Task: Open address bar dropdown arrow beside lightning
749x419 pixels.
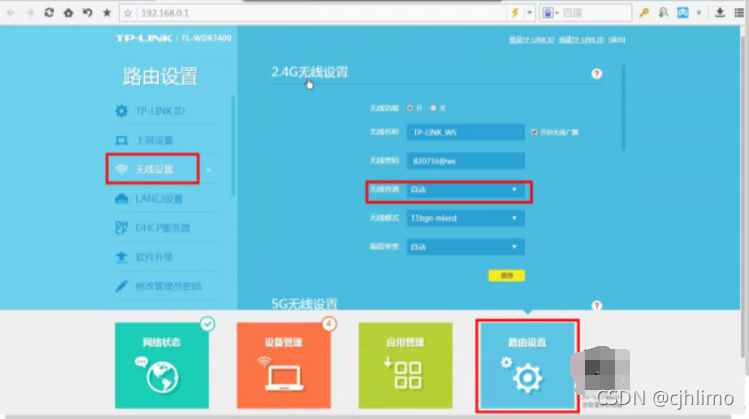Action: 529,13
